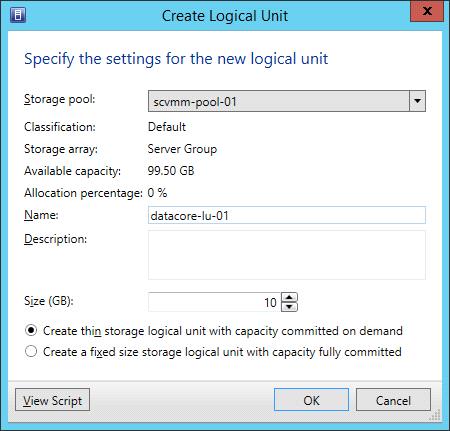Click the Size (GB) label
The width and height of the screenshot is (450, 431).
coord(49,301)
